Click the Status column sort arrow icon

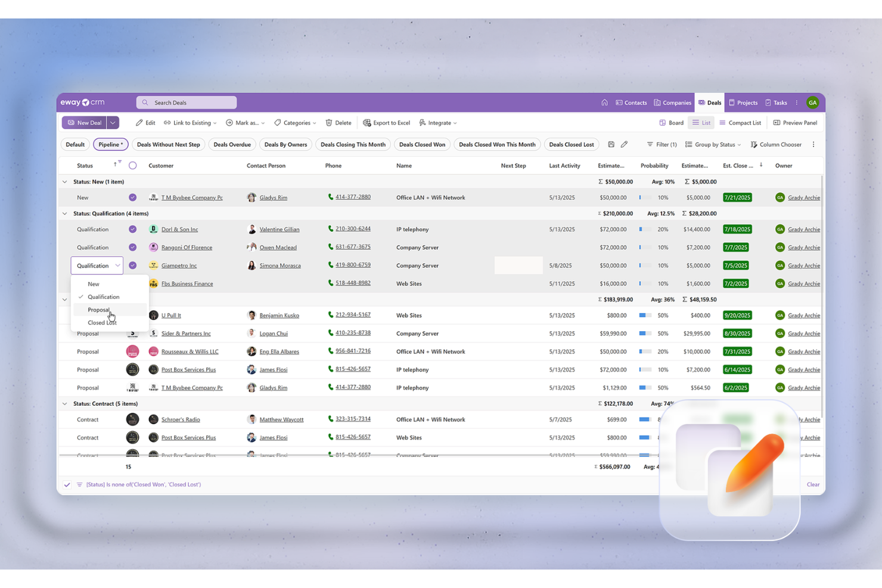click(x=115, y=164)
